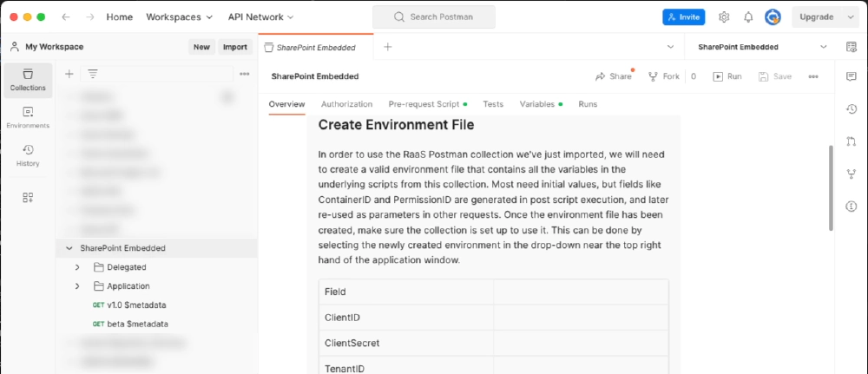Viewport: 868px width, 374px height.
Task: Click the TenantID table cell
Action: 406,365
